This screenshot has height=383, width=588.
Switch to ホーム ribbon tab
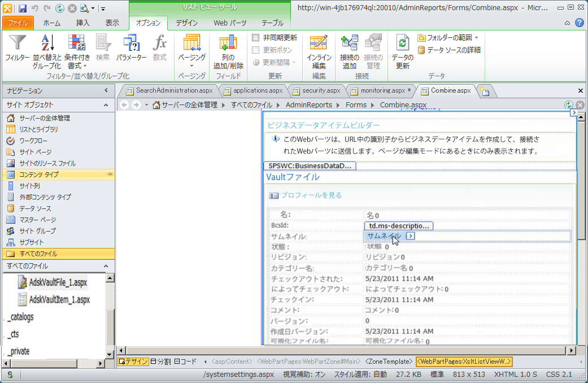52,23
